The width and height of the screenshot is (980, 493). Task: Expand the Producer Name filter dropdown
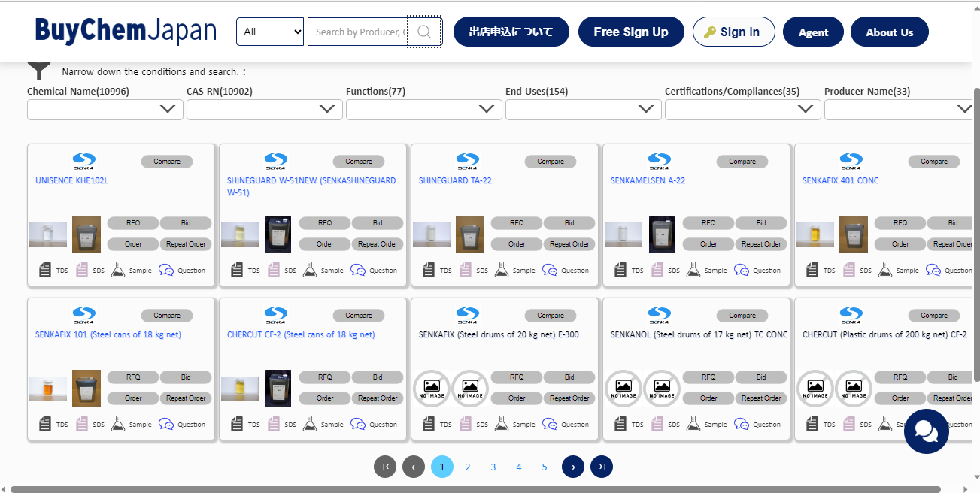click(x=899, y=109)
